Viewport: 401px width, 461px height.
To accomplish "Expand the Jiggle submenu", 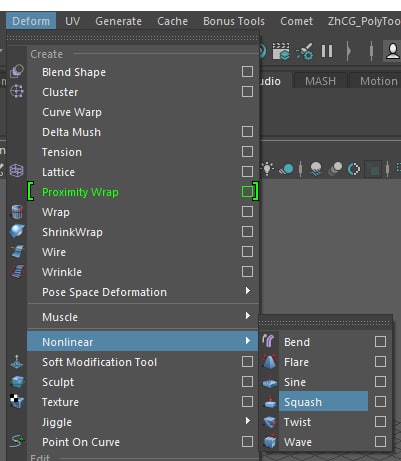I will [143, 422].
